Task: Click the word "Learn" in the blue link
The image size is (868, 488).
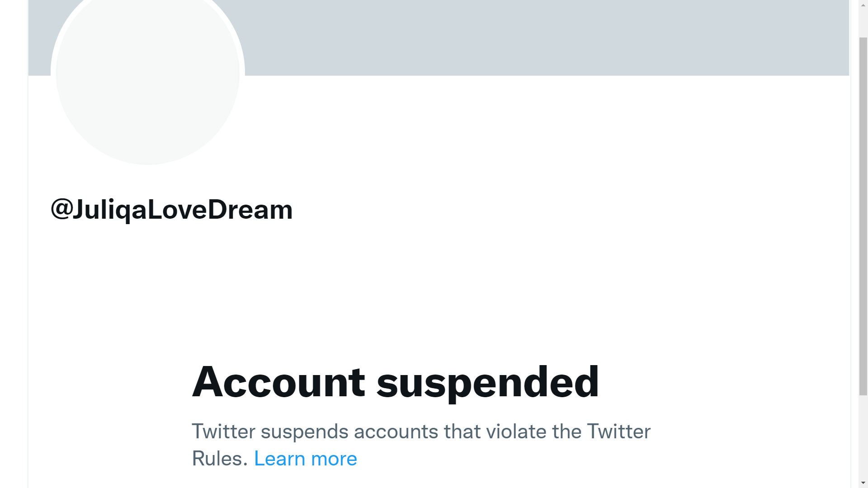Action: pos(280,459)
